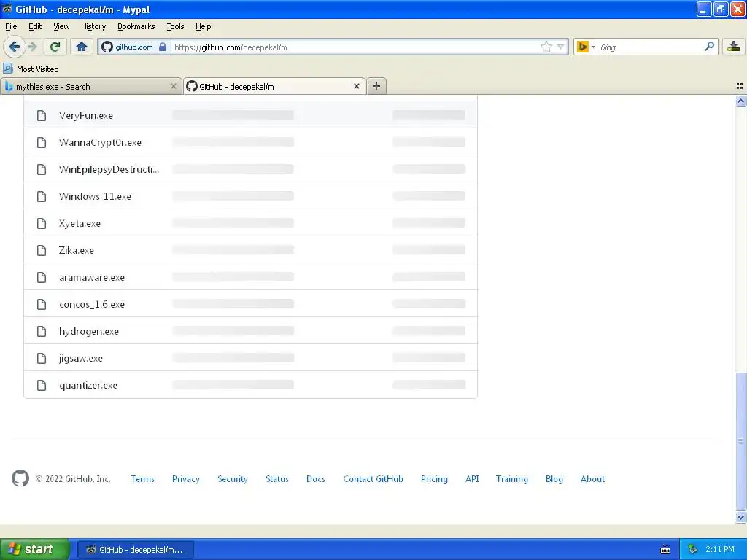747x560 pixels.
Task: Open the Security footer link
Action: (233, 479)
